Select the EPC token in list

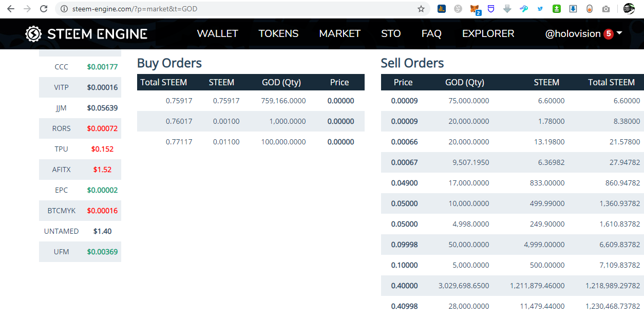80,190
